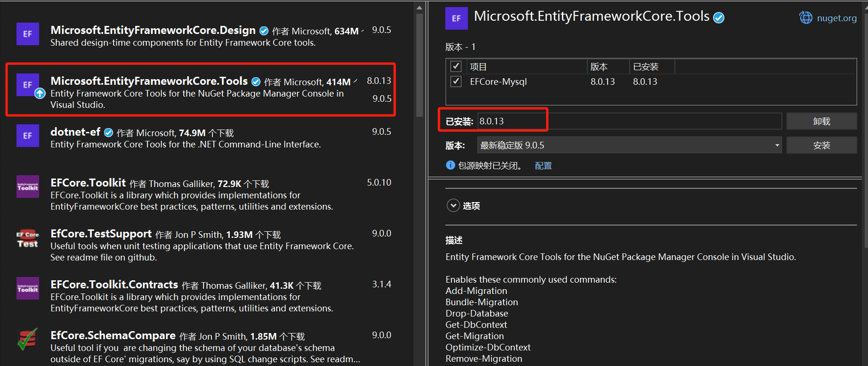Open the nuget.org link

pyautogui.click(x=837, y=18)
